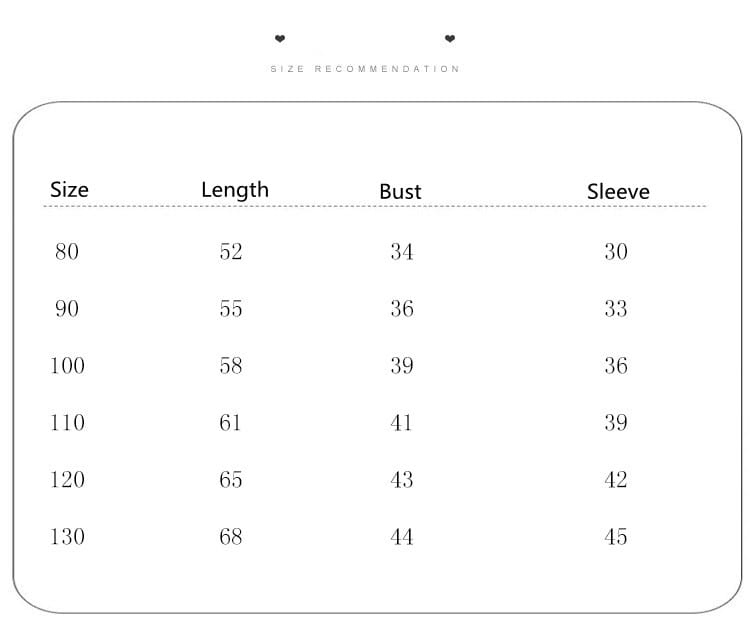Screen dimensions: 750x636
Task: Click the size 100 row label
Action: pyautogui.click(x=67, y=365)
